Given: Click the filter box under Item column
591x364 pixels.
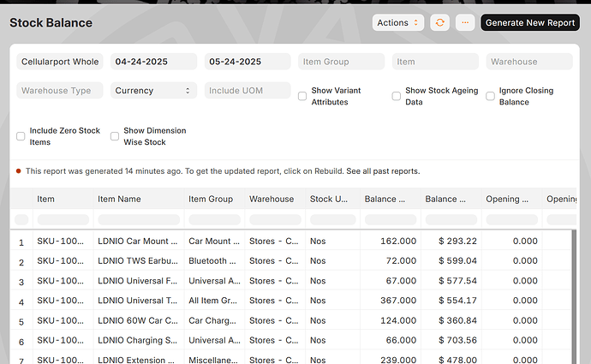Looking at the screenshot, I should click(63, 219).
